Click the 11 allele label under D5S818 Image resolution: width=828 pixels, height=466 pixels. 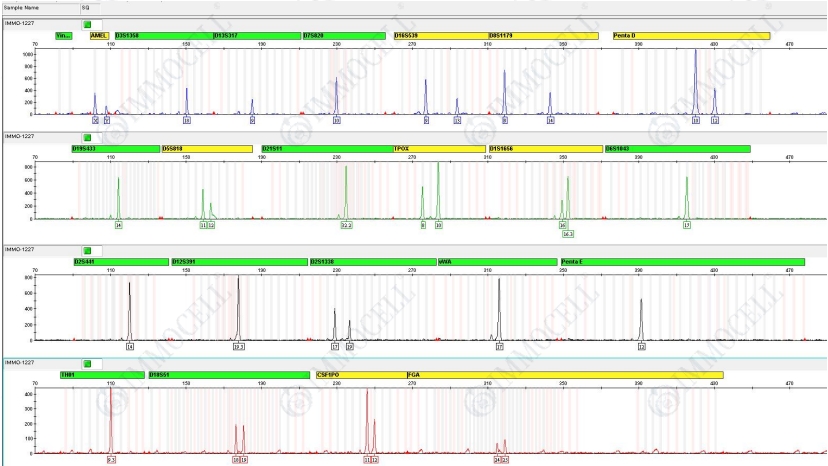(x=203, y=225)
